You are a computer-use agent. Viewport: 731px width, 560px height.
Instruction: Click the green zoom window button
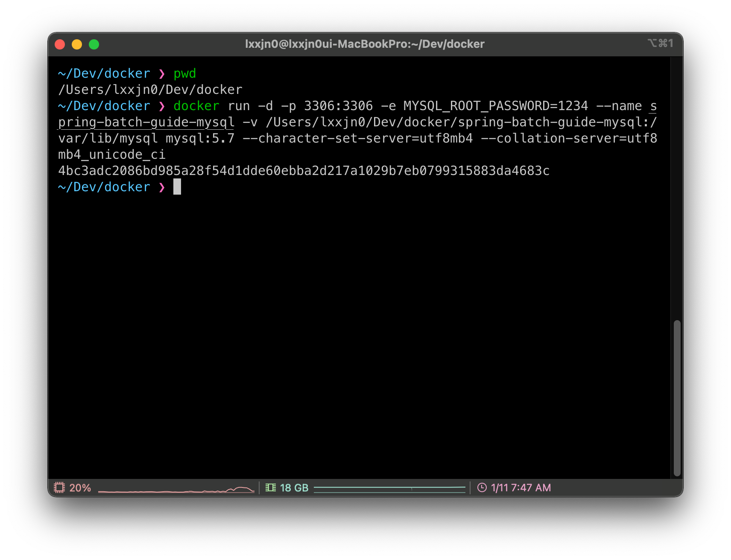point(94,44)
